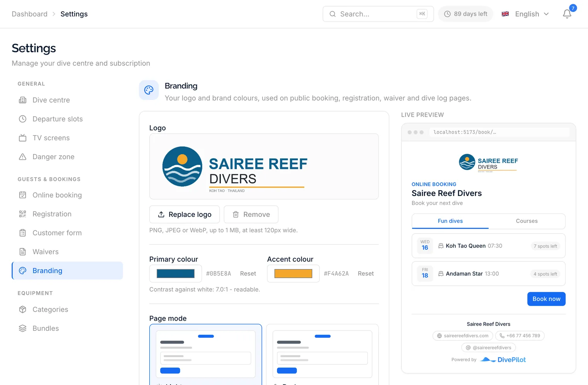Click the Branding palette icon in header

(149, 90)
